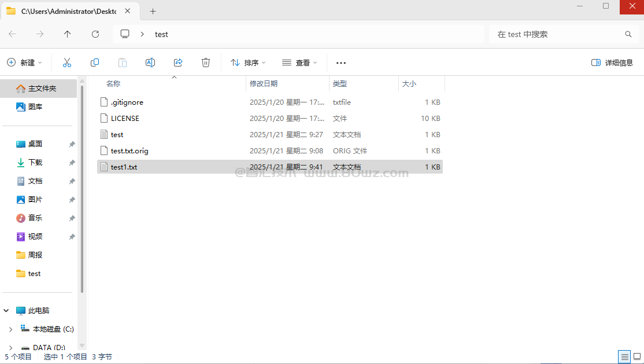Select 桌面 in the navigation sidebar
Viewport: 644px width, 364px height.
coord(35,144)
